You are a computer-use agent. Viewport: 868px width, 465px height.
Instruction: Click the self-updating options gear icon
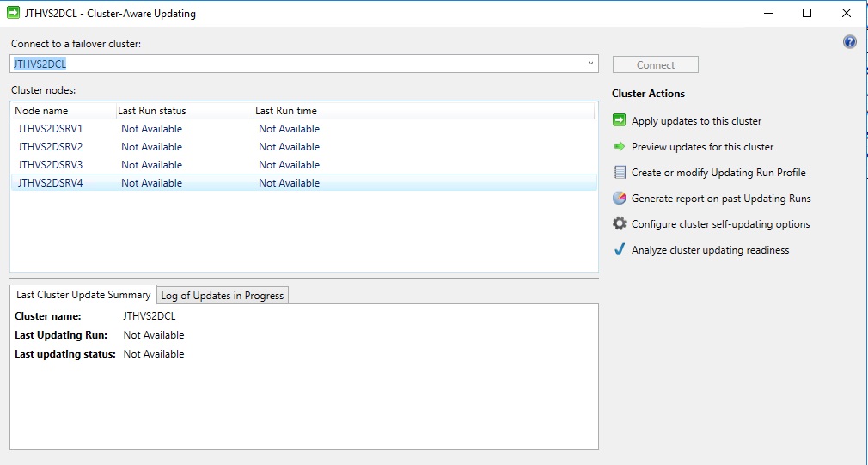pos(620,223)
